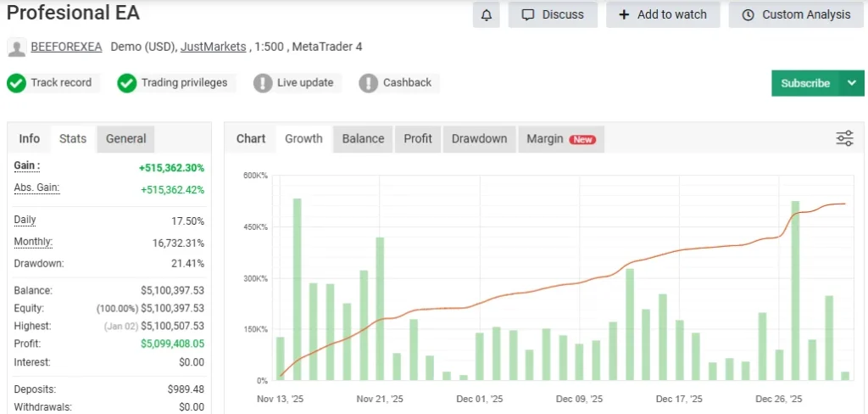Expand the Subscribe dropdown arrow

pos(852,83)
